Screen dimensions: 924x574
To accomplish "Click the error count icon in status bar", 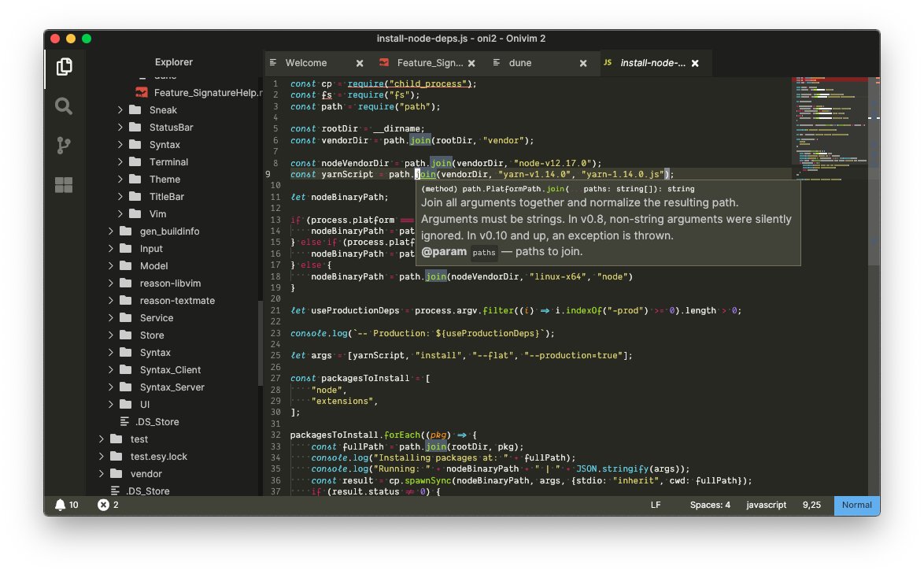I will pos(103,505).
